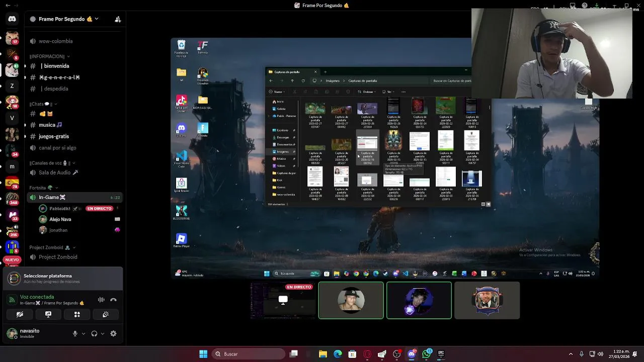Open the invite members icon beside server name
The height and width of the screenshot is (362, 644).
click(118, 19)
